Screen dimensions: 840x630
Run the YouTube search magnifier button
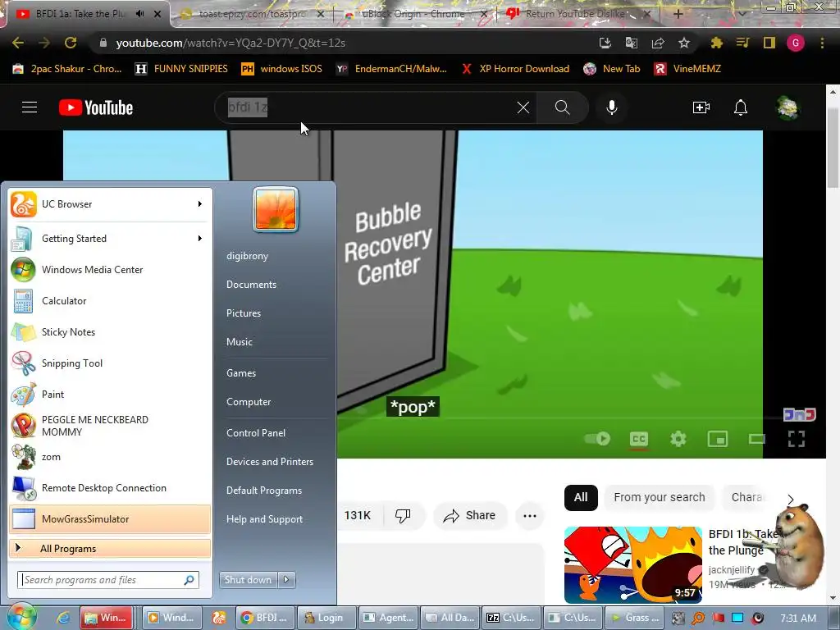pos(563,107)
